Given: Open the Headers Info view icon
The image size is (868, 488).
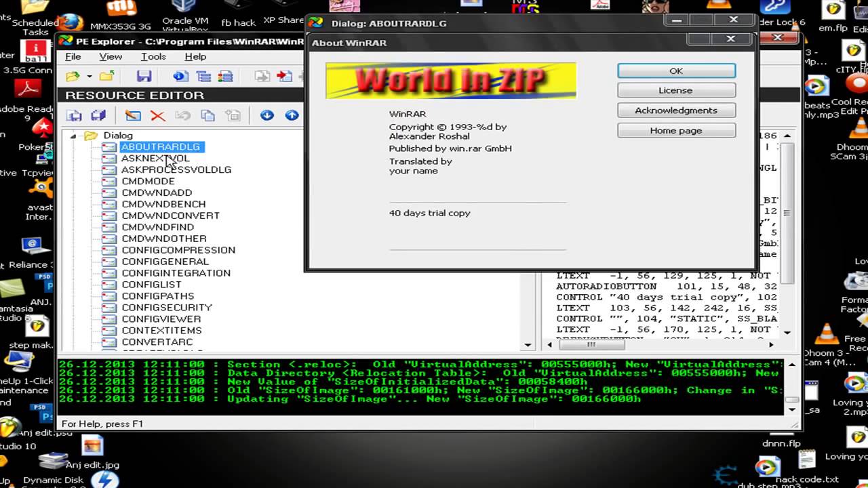Looking at the screenshot, I should [180, 77].
